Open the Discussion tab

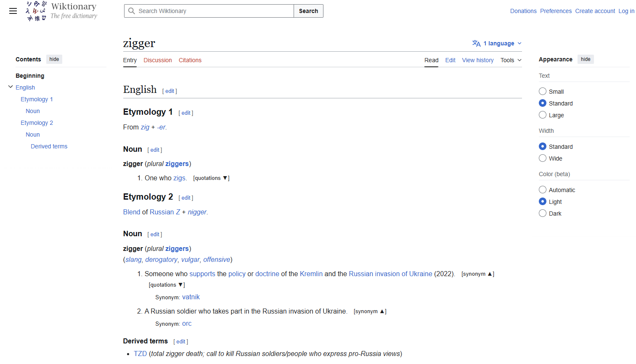(158, 60)
